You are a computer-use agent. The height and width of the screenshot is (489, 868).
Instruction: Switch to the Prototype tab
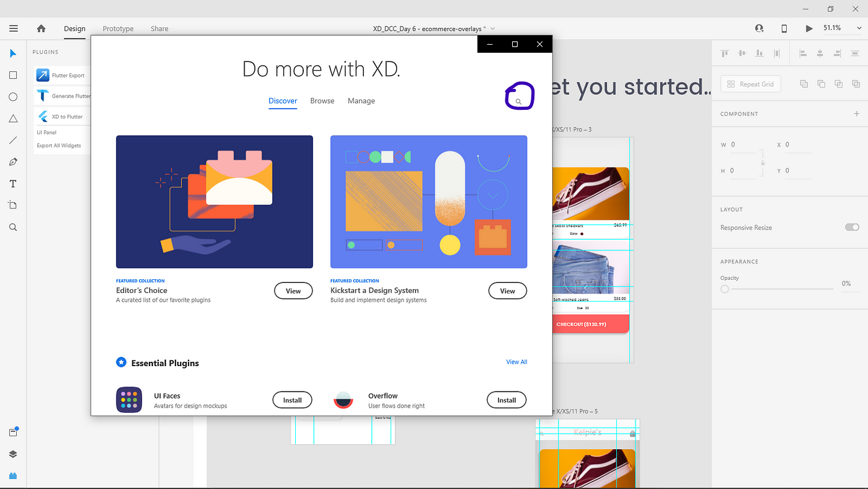point(118,29)
